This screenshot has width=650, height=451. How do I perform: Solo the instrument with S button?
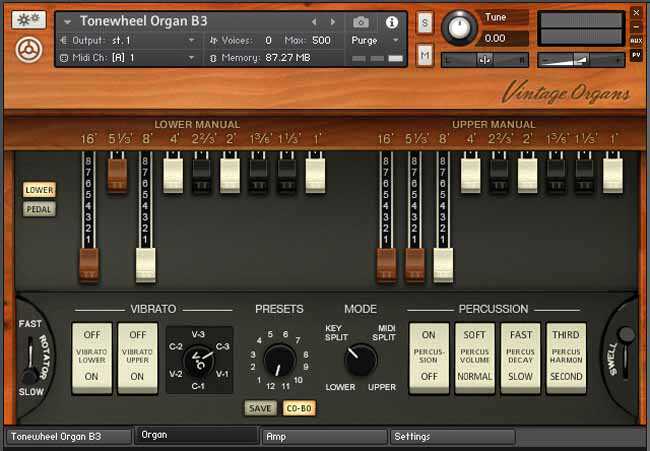point(424,23)
